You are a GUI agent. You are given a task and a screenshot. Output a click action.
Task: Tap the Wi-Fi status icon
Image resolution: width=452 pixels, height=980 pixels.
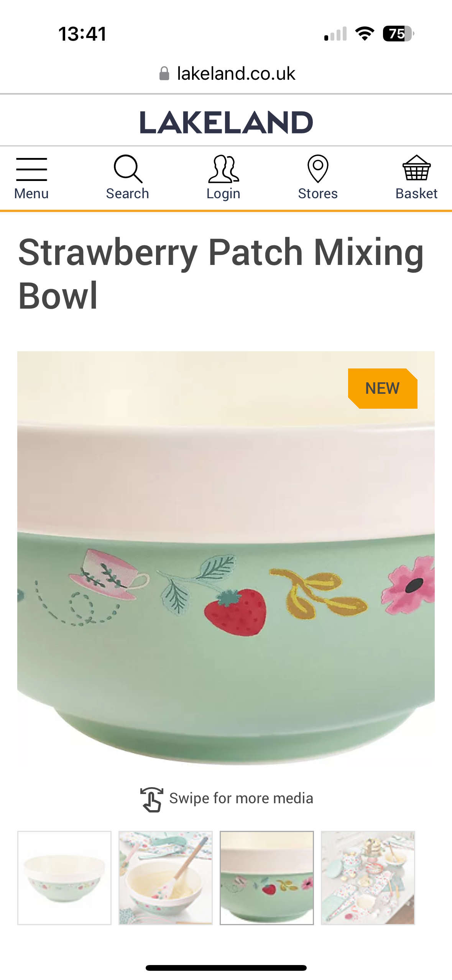tap(365, 34)
